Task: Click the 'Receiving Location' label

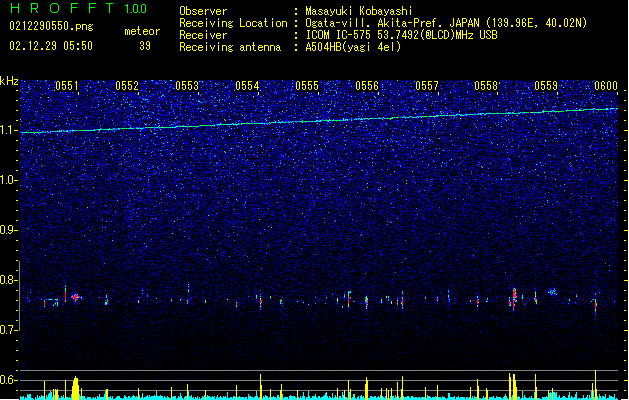Action: (233, 23)
